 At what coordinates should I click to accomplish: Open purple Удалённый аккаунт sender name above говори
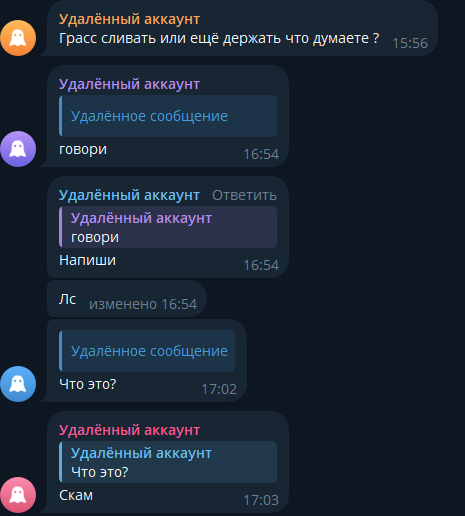[129, 84]
